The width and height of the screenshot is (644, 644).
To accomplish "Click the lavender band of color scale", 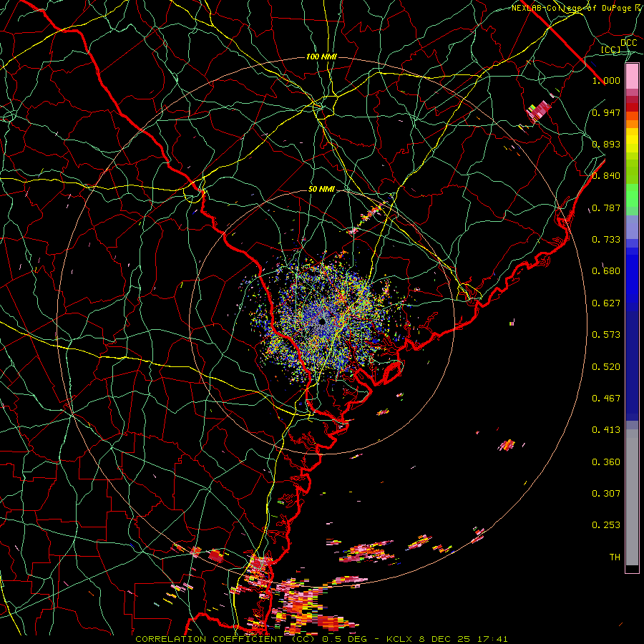I will [632, 227].
